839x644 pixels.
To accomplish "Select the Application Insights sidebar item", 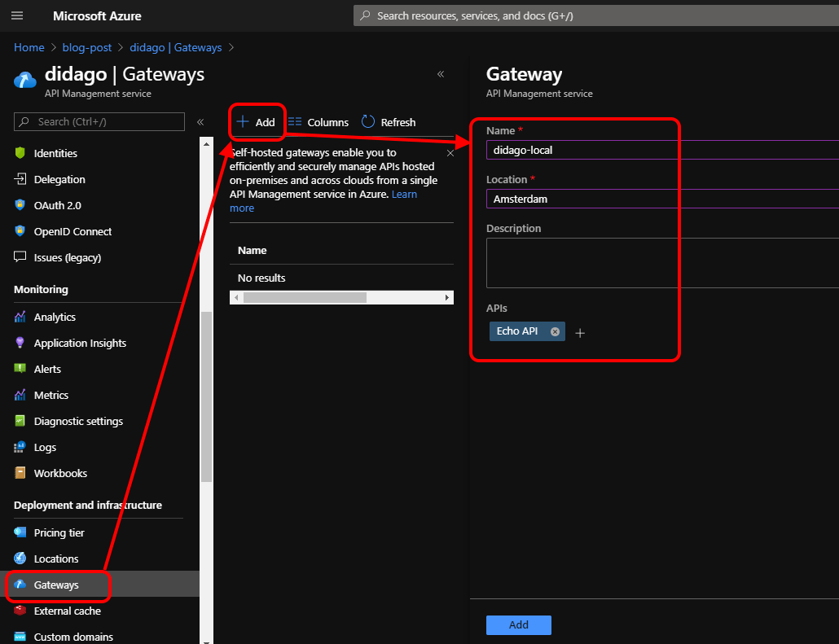I will [81, 343].
